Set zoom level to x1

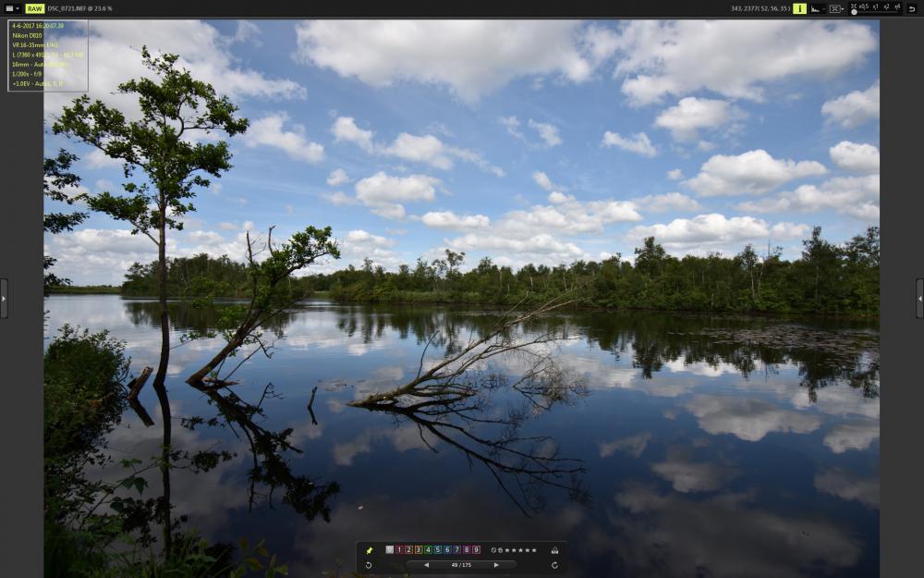coord(875,6)
